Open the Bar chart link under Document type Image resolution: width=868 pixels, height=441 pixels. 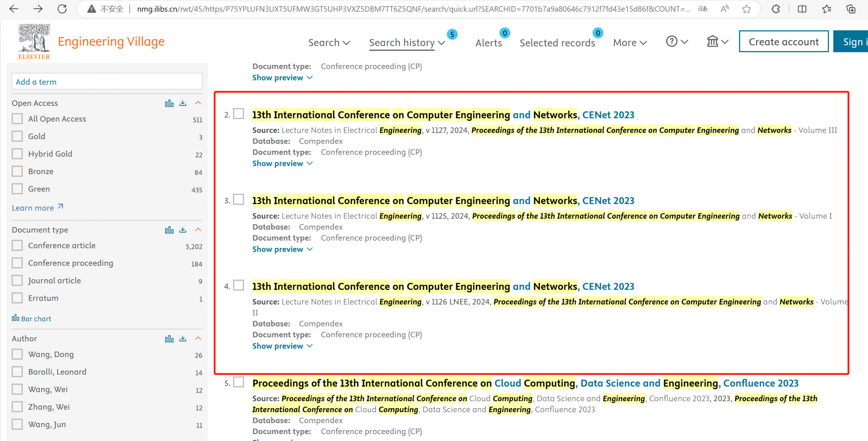pyautogui.click(x=31, y=319)
